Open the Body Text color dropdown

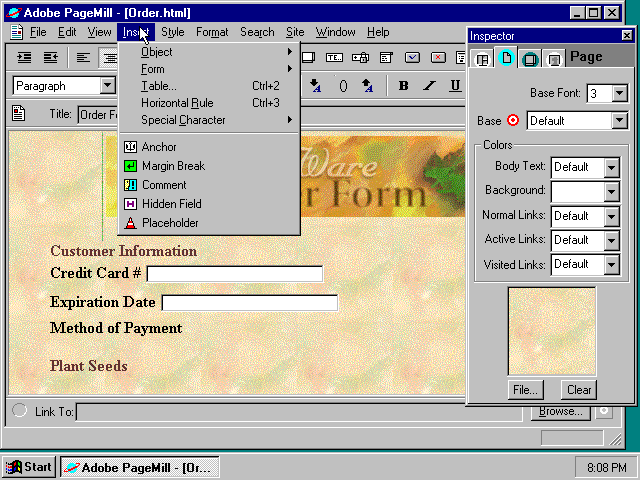pyautogui.click(x=611, y=167)
